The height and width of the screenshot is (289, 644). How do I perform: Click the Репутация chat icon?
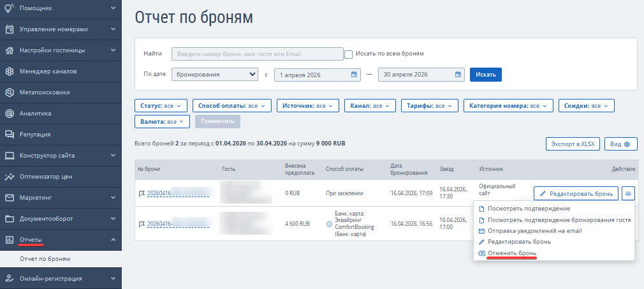point(10,135)
